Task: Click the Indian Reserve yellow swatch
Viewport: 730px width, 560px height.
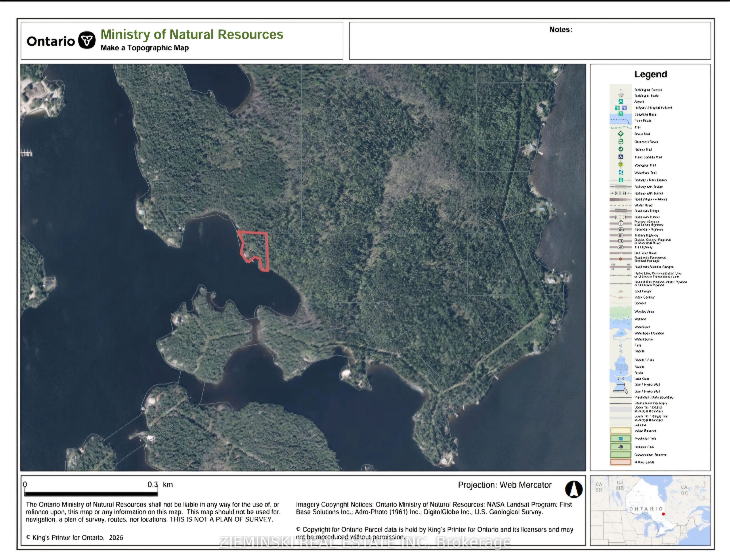Action: [x=621, y=431]
